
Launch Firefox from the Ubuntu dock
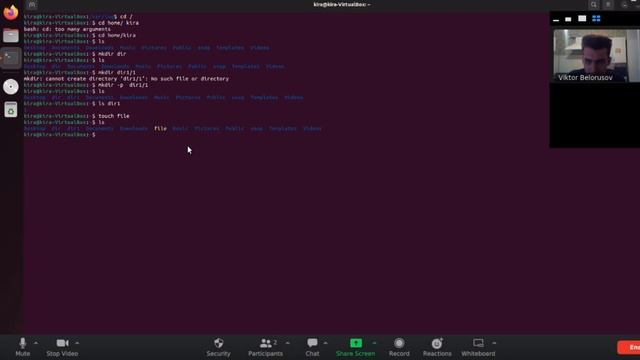pyautogui.click(x=11, y=12)
